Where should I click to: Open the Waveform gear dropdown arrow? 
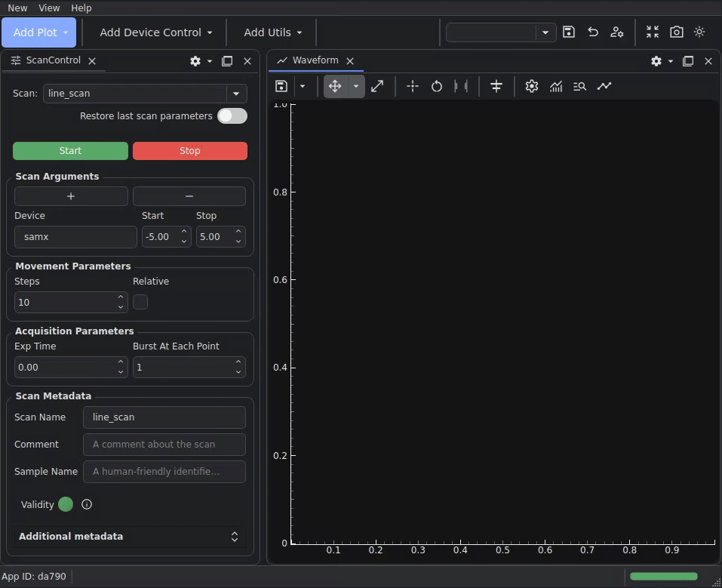click(x=671, y=61)
